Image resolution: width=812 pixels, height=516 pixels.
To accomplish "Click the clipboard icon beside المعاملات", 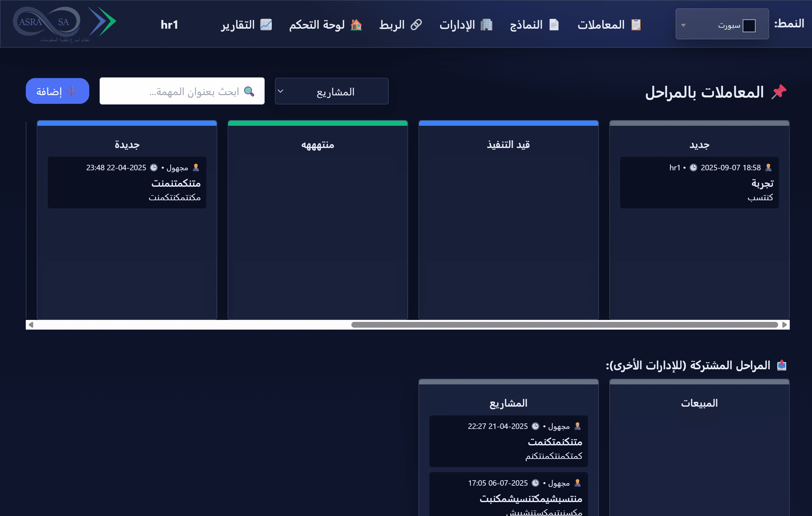I will pyautogui.click(x=635, y=24).
